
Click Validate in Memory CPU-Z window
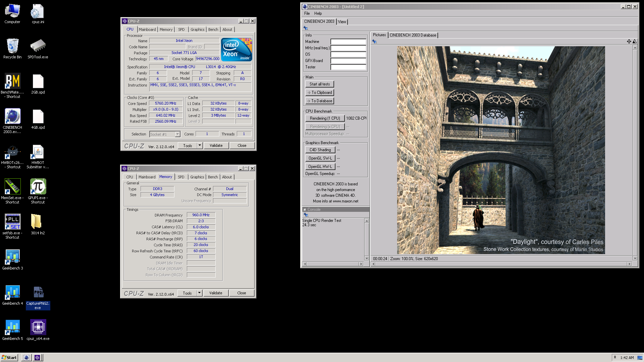[x=216, y=293]
